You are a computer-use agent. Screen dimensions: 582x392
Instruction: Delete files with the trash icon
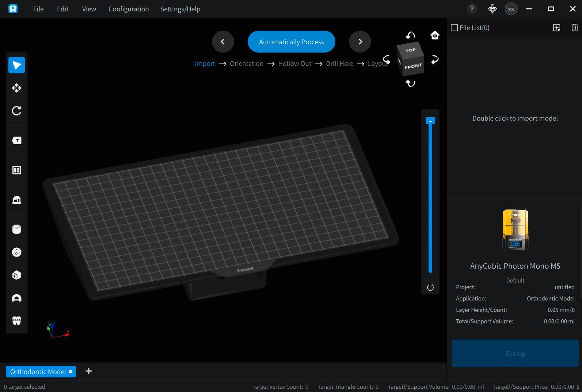point(574,28)
